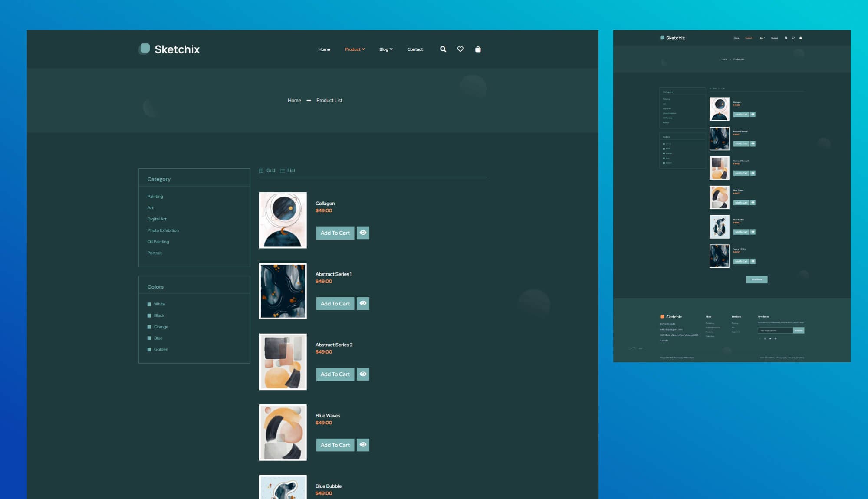Enable the Orange color filter
Screen dimensions: 868x499
coord(150,327)
